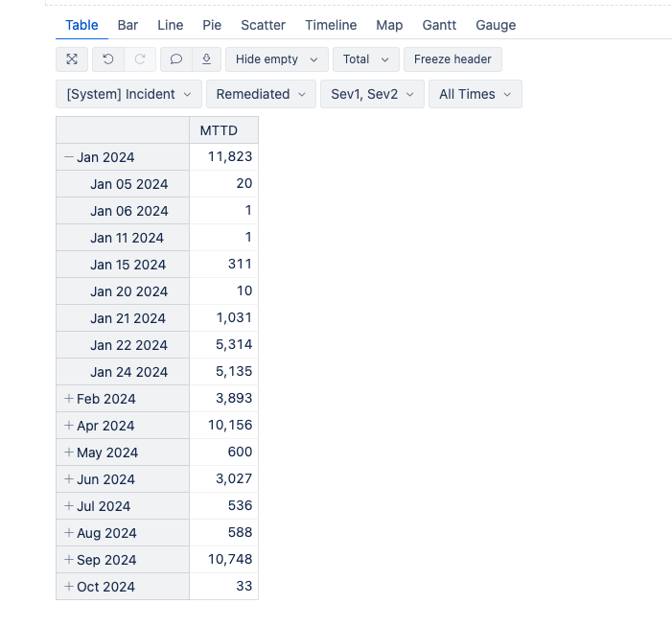
Task: Click the 10,748 value cell
Action: click(x=223, y=559)
